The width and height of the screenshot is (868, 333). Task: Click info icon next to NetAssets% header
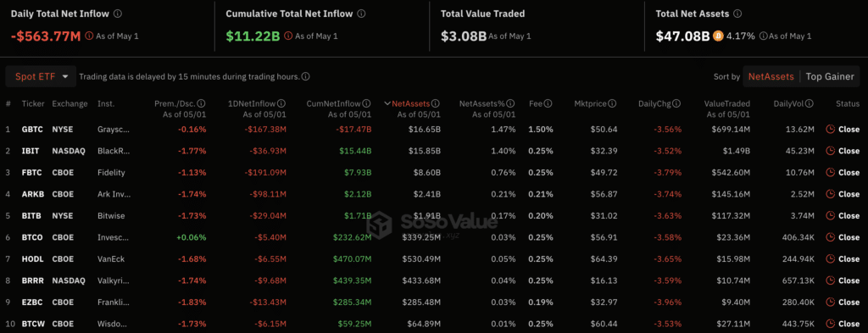[511, 103]
